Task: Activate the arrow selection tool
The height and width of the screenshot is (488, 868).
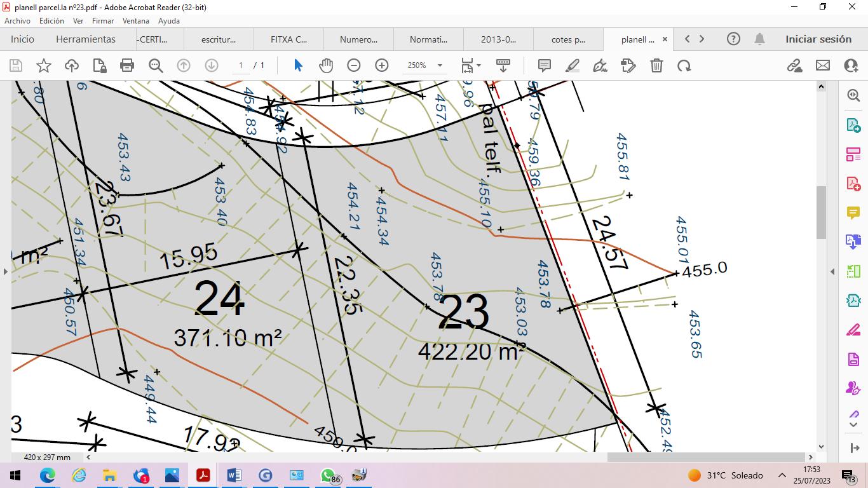Action: point(298,65)
